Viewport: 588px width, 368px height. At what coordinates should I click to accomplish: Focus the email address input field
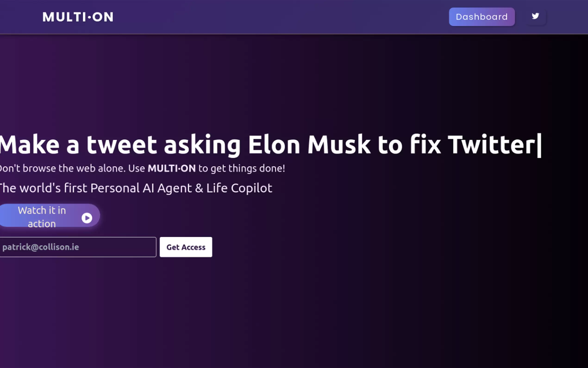click(x=78, y=247)
